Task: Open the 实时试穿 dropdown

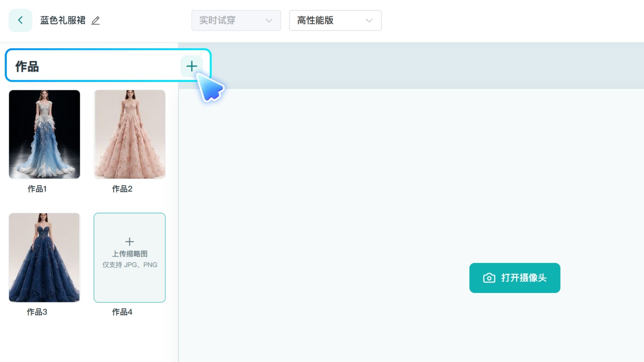Action: [236, 20]
